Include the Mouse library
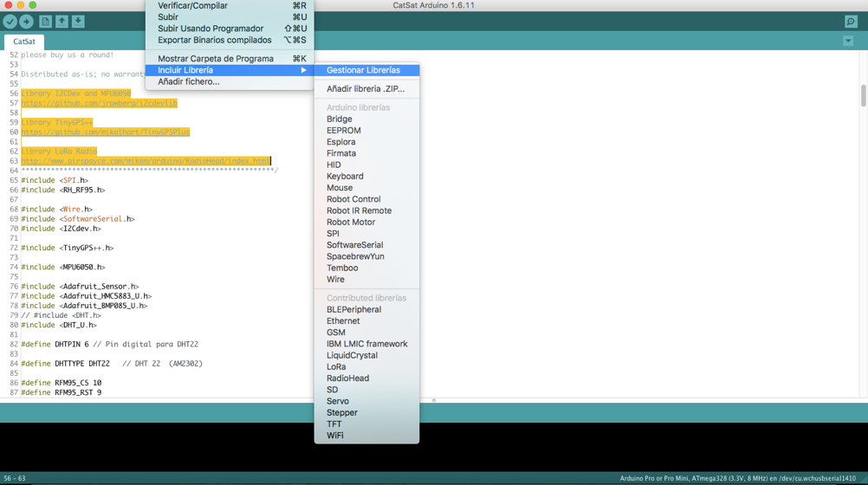This screenshot has height=485, width=868. (366, 188)
